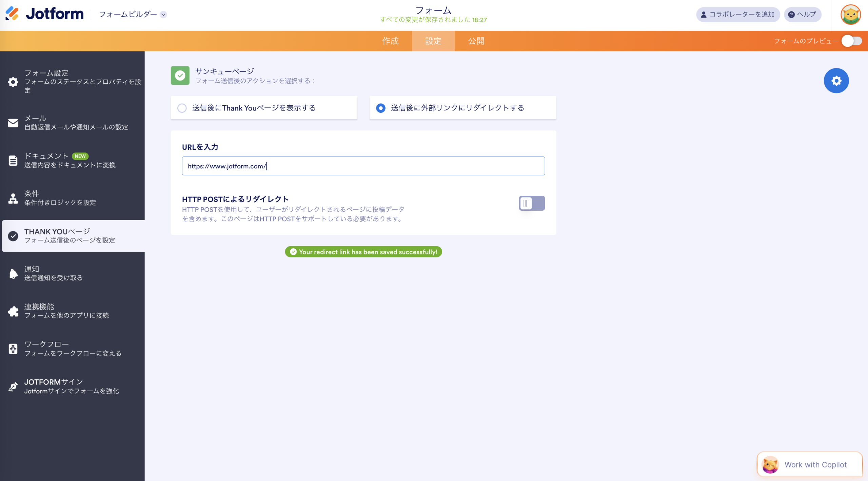Viewport: 868px width, 481px height.
Task: Expand the フォームビルダー dropdown
Action: click(164, 15)
